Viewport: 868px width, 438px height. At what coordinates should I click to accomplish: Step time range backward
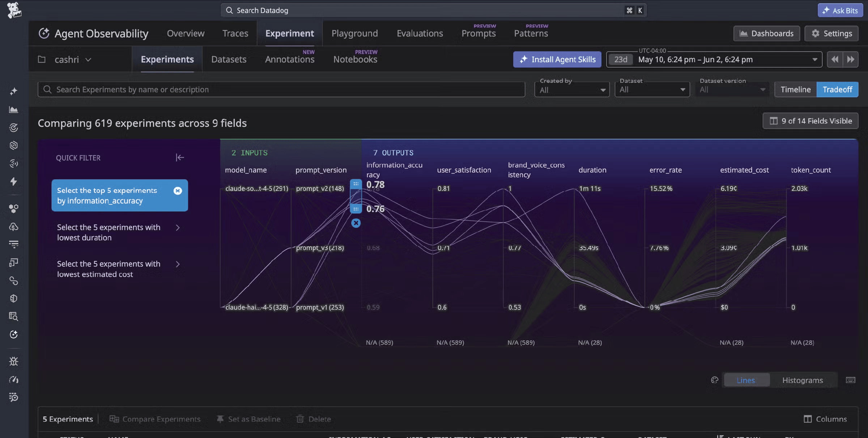[835, 59]
